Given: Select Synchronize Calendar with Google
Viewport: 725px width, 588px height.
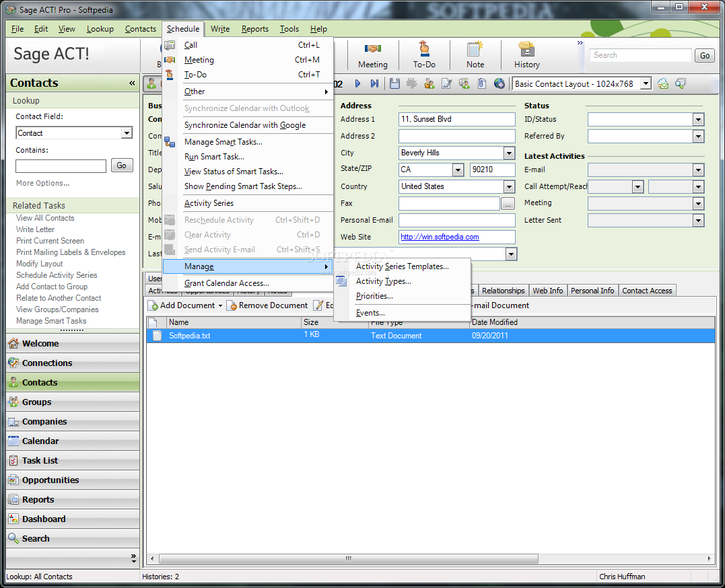Looking at the screenshot, I should click(248, 125).
